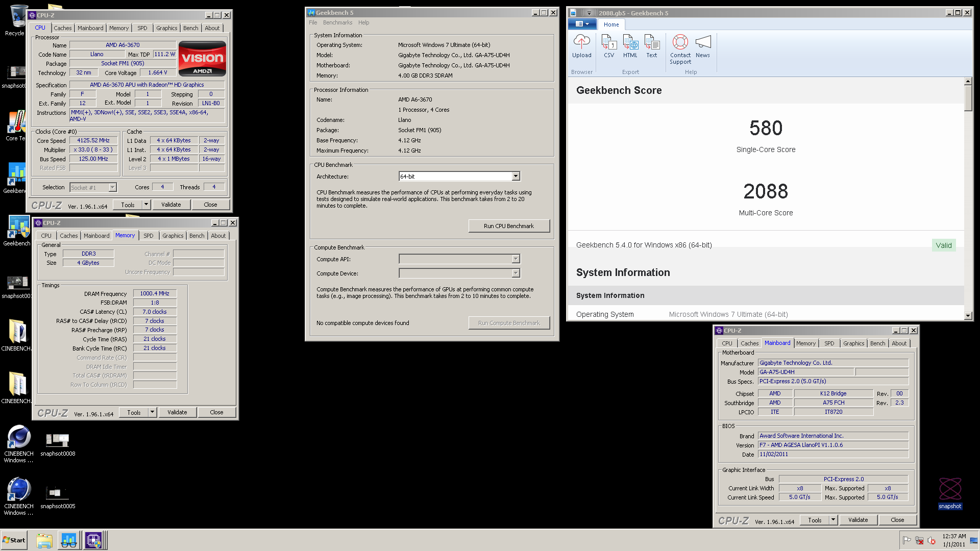Open the Geekbench File menu
Viewport: 980px width, 551px height.
(313, 22)
